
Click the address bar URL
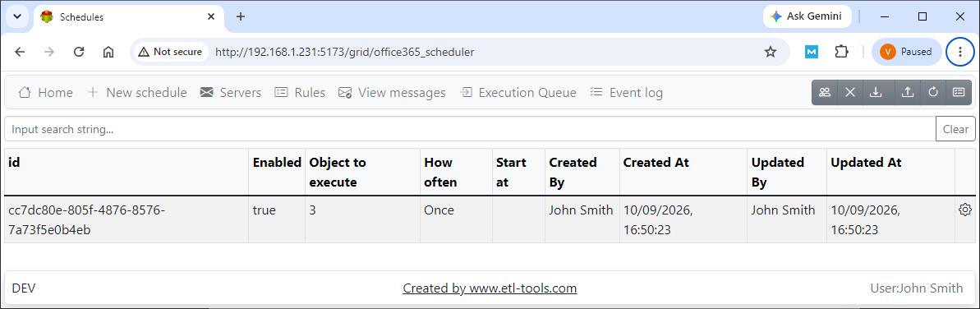tap(344, 52)
